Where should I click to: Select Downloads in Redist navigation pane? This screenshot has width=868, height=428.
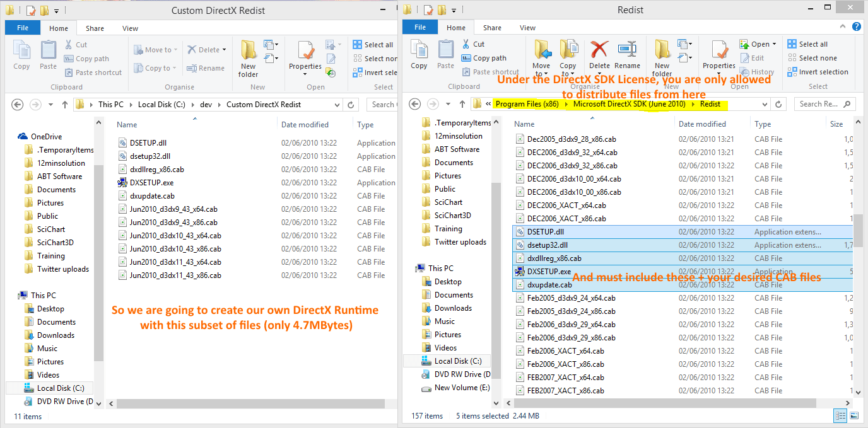453,308
